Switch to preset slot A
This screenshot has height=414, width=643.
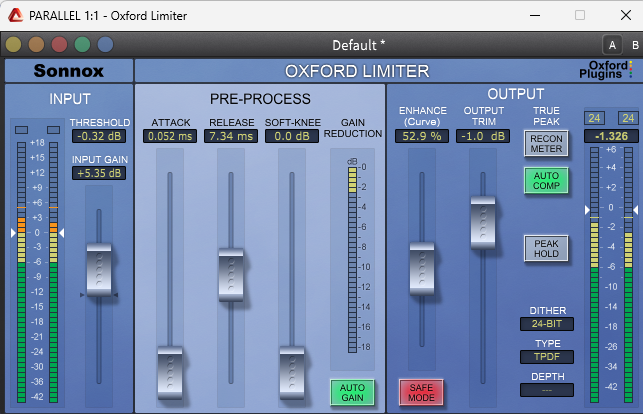point(612,45)
